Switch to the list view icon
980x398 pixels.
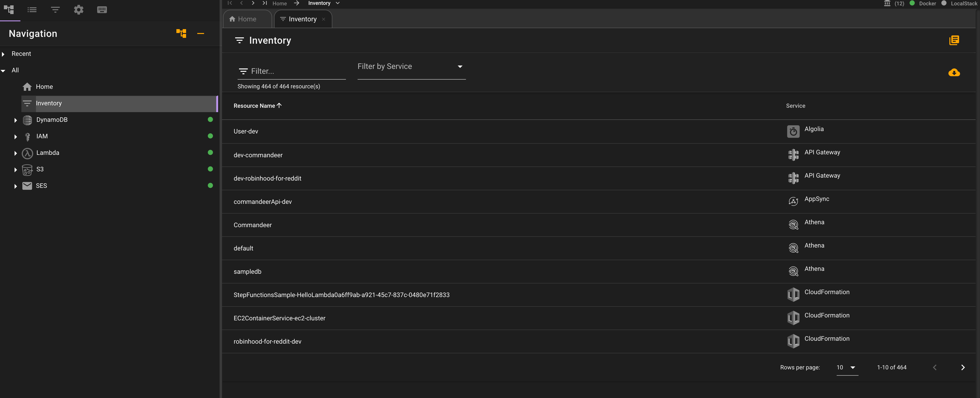point(32,10)
